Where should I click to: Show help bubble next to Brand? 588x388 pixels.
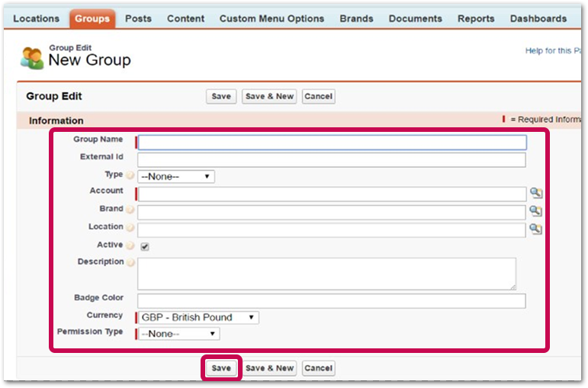pos(130,209)
